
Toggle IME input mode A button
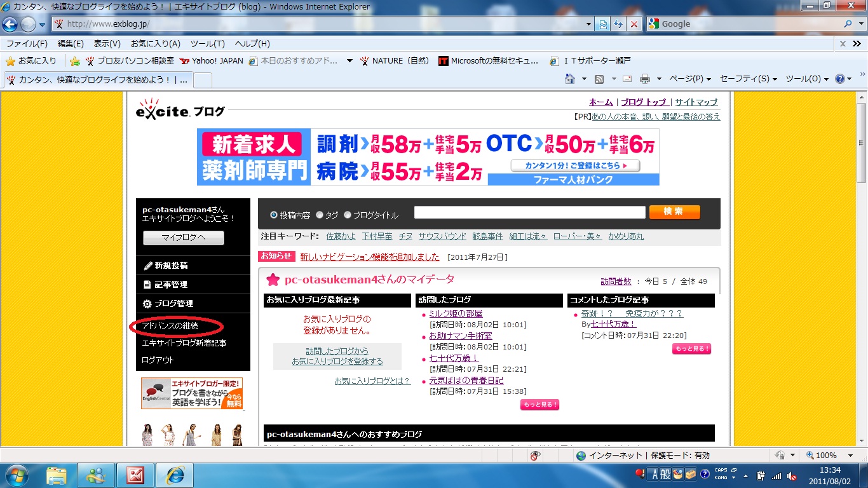(655, 474)
